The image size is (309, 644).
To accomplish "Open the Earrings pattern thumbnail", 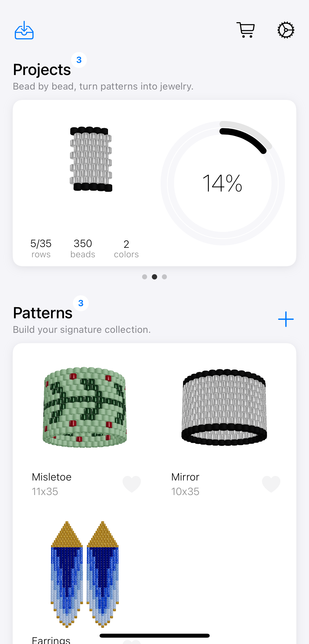I will click(x=85, y=574).
